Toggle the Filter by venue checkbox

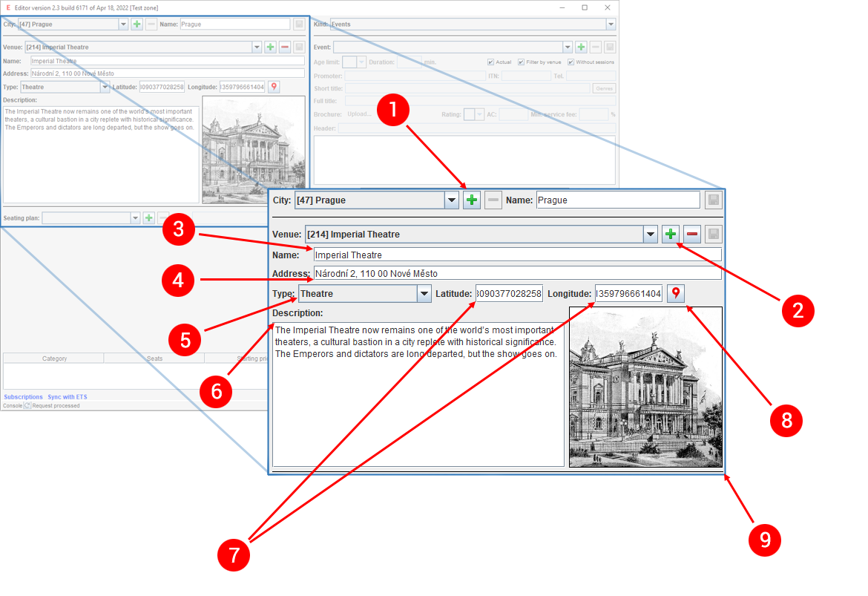(521, 62)
